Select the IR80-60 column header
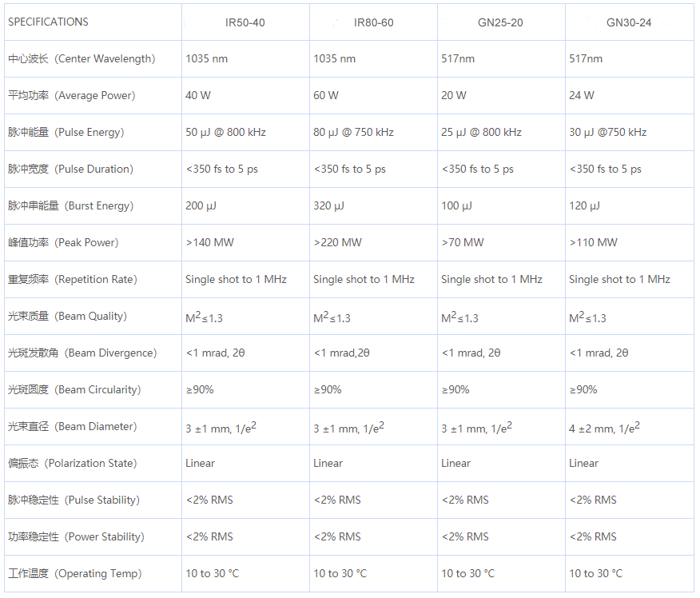 coord(373,22)
